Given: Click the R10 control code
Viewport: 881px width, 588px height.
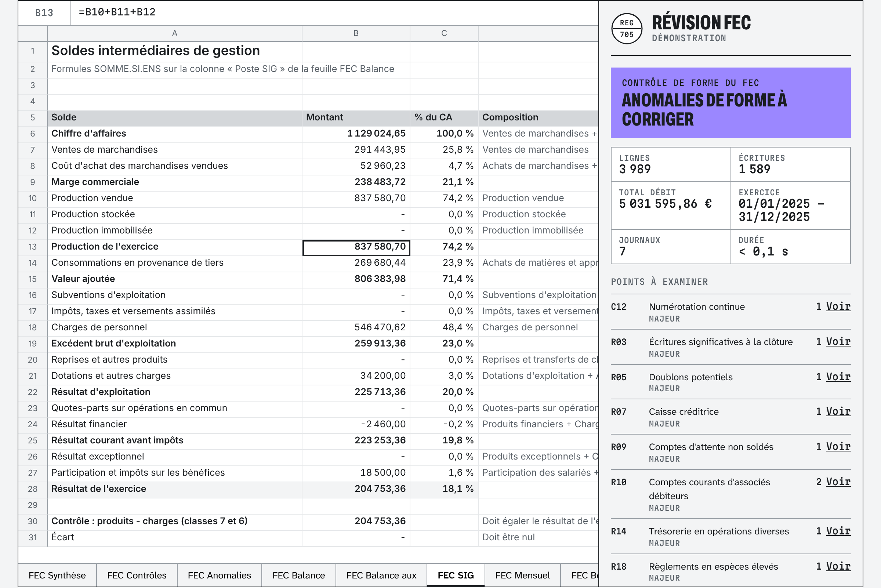Looking at the screenshot, I should coord(619,482).
